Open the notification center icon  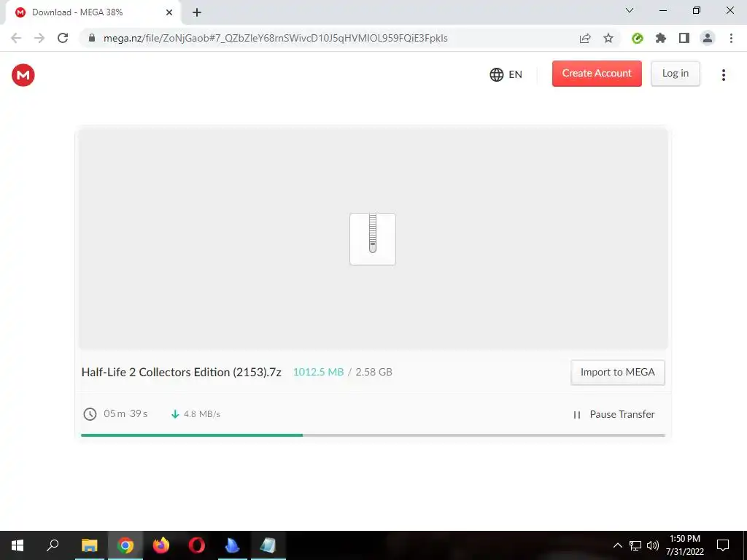[723, 545]
